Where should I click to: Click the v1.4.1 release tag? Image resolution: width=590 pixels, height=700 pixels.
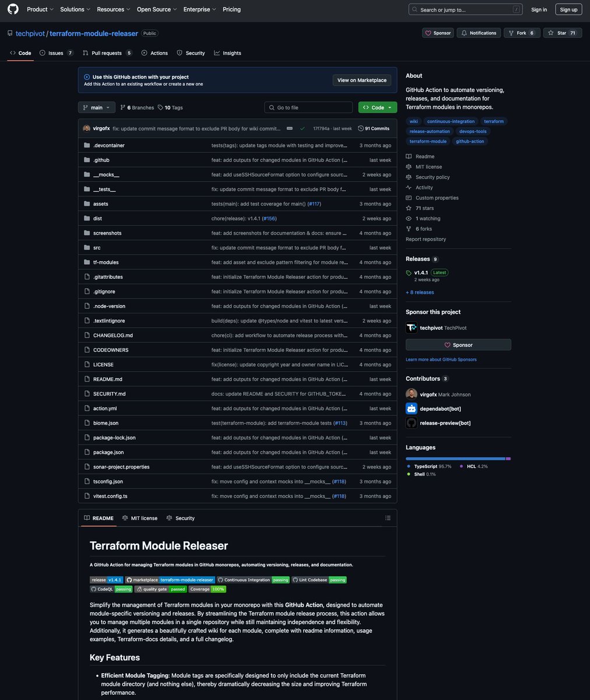[x=421, y=272]
